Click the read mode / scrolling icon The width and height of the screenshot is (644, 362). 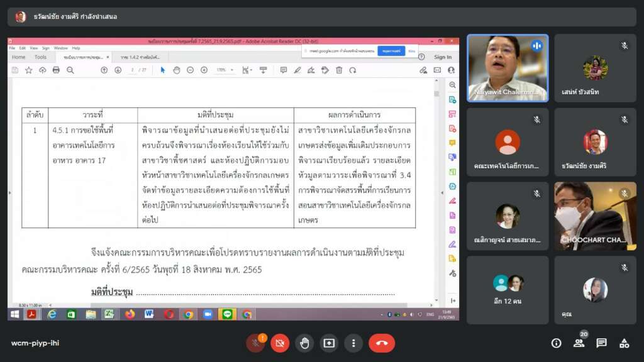[264, 70]
